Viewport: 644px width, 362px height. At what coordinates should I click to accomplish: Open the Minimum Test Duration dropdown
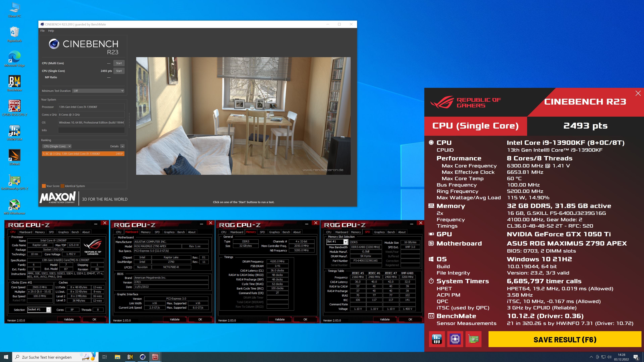point(98,91)
